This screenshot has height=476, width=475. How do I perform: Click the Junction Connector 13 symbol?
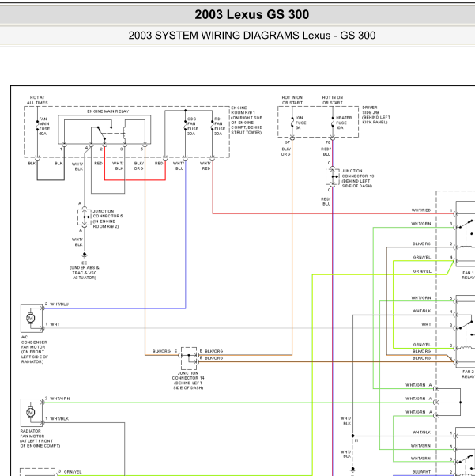[x=333, y=176]
